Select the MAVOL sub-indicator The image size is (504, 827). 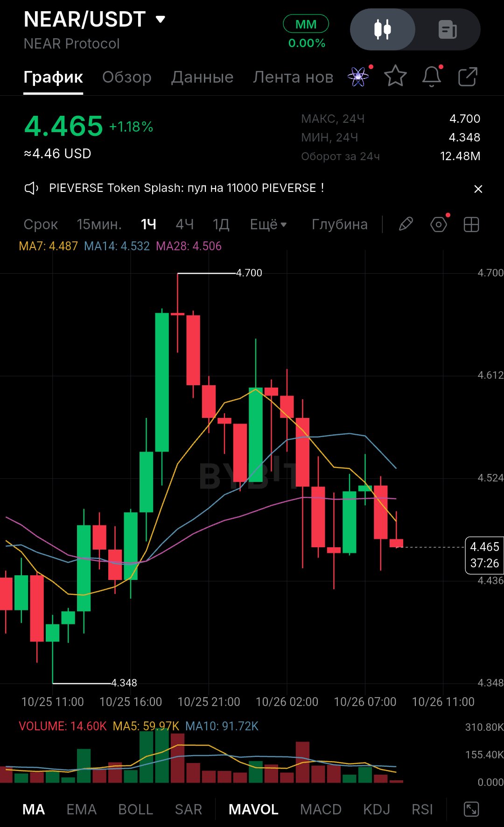pos(253,809)
